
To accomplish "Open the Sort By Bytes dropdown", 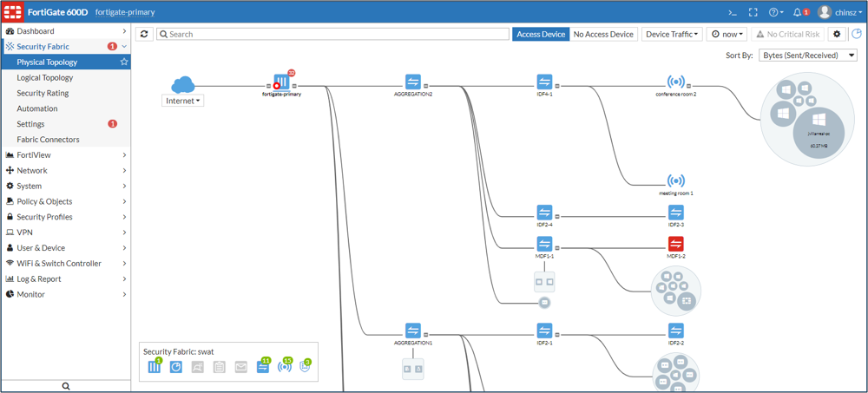I will (x=808, y=56).
